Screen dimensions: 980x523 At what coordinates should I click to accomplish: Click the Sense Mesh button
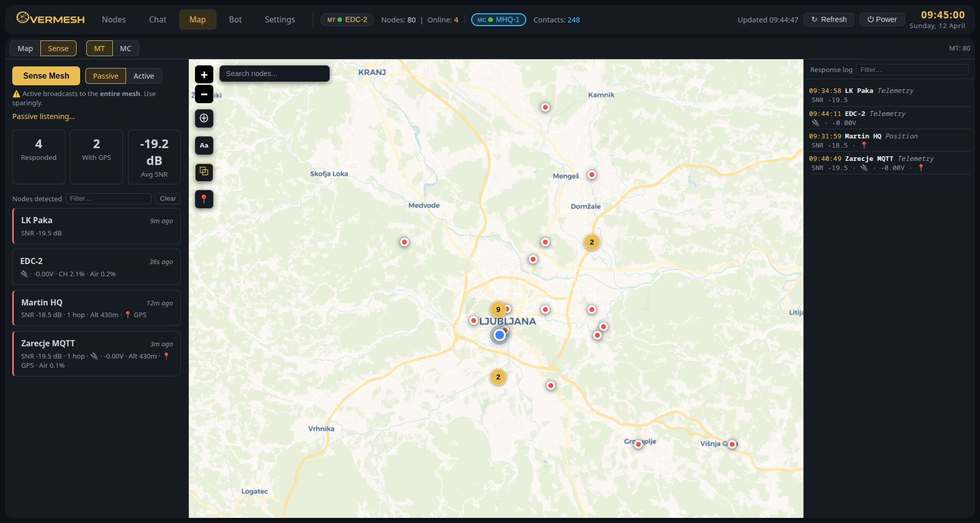tap(46, 76)
